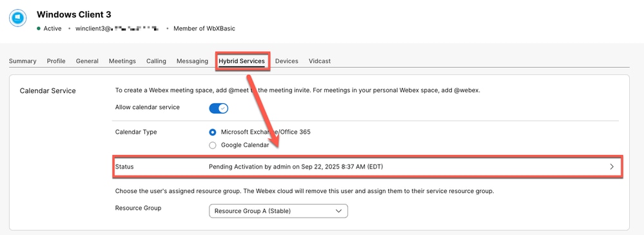Viewport: 644px width, 235px height.
Task: Click the Calendar Service section label
Action: pos(48,91)
